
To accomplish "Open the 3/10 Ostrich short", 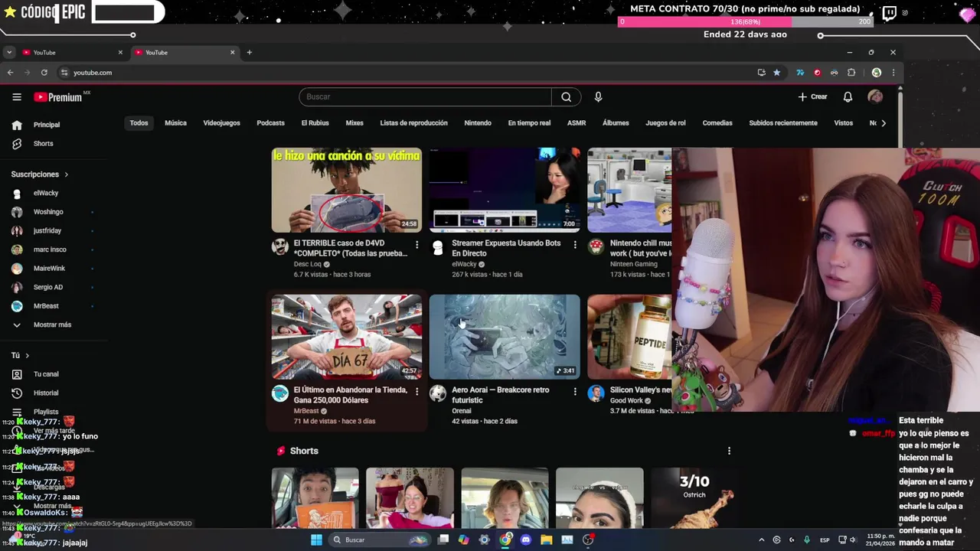I will [x=694, y=498].
